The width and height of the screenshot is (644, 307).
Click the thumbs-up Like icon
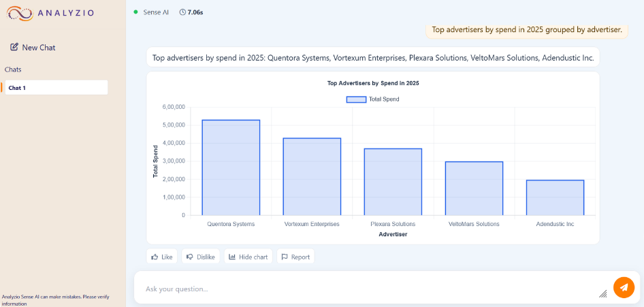coord(155,257)
